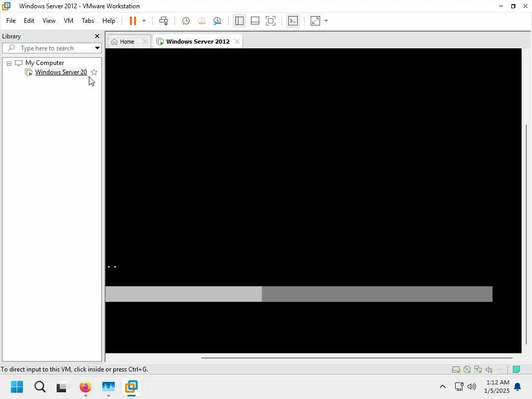532x399 pixels.
Task: Toggle the thumbnail bar view
Action: click(255, 21)
